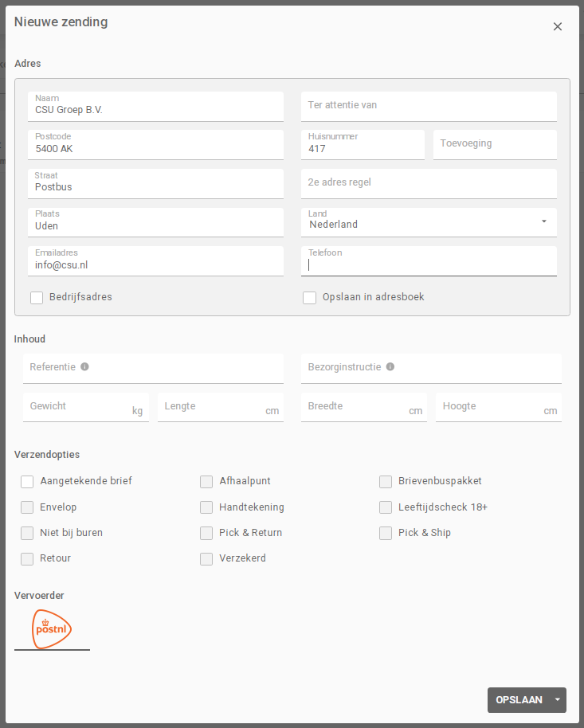Select the Afhaalpunt checkbox
Image resolution: width=584 pixels, height=728 pixels.
(206, 481)
